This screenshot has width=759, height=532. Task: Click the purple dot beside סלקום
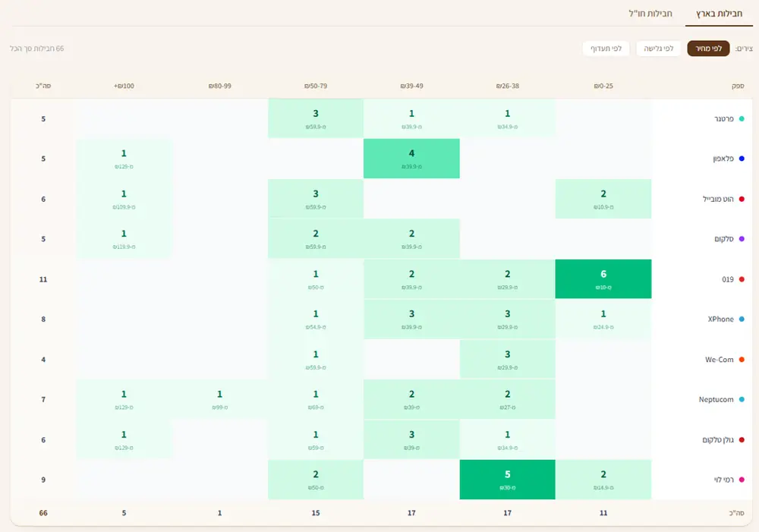742,238
